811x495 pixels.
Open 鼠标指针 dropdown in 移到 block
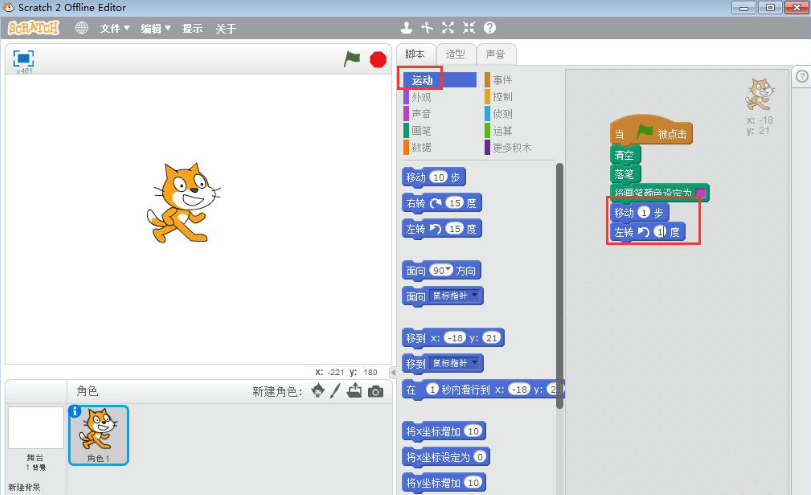pos(455,363)
